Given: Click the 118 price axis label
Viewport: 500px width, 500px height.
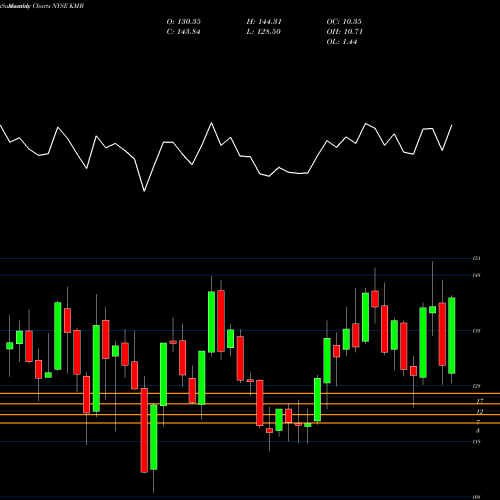Looking at the screenshot, I should pos(476,442).
